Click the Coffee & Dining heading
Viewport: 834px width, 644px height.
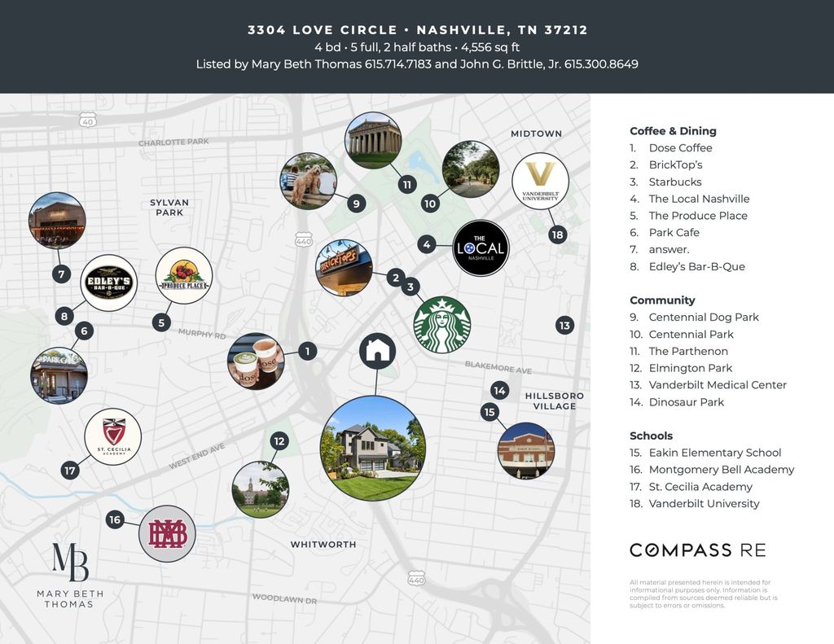pos(673,131)
